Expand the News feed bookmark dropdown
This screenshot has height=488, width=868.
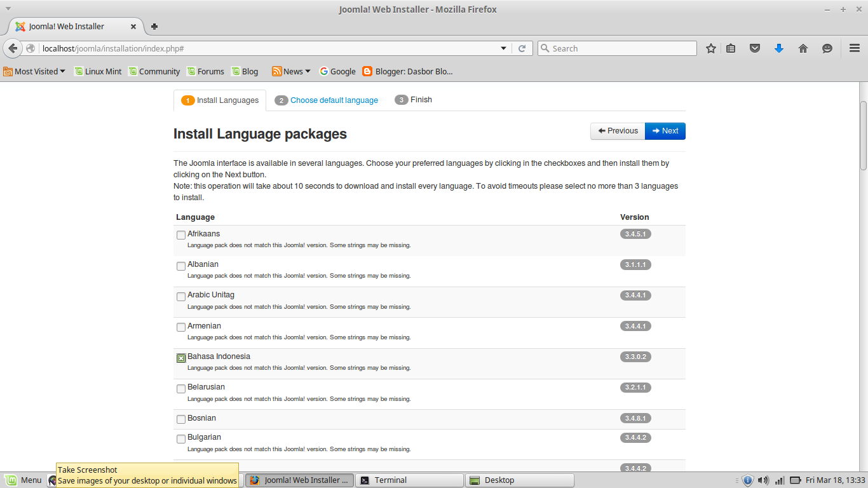[x=291, y=71]
